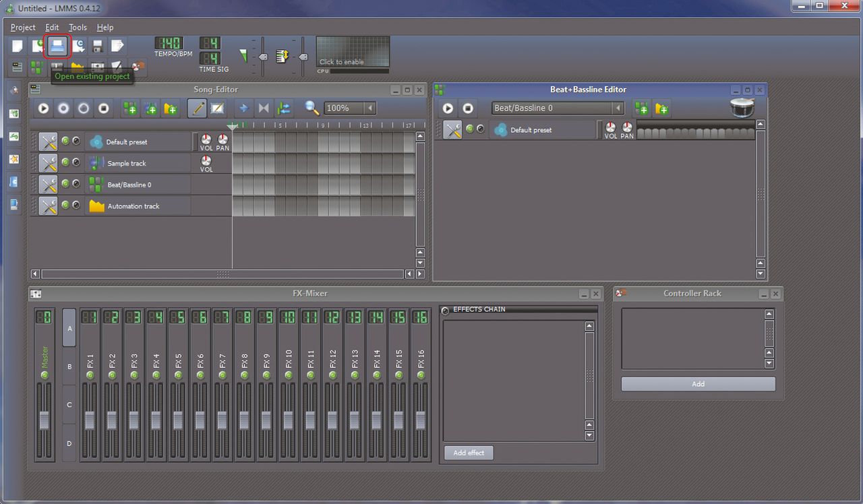Mute the Default preset track in Song-Editor
Viewport: 863px width, 504px height.
(x=65, y=141)
